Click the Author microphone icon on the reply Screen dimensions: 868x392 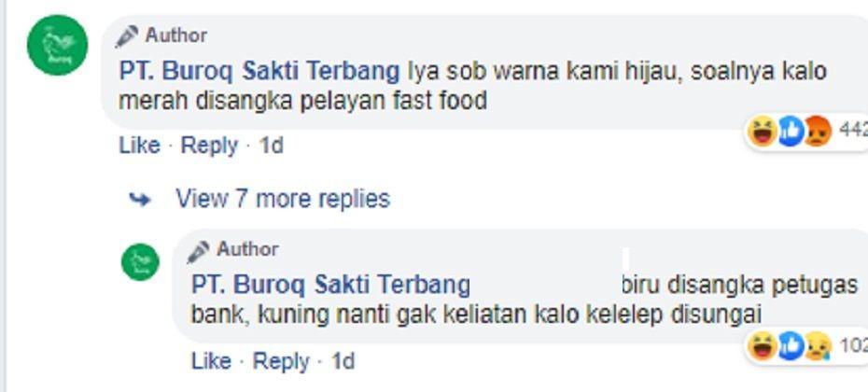coord(198,252)
